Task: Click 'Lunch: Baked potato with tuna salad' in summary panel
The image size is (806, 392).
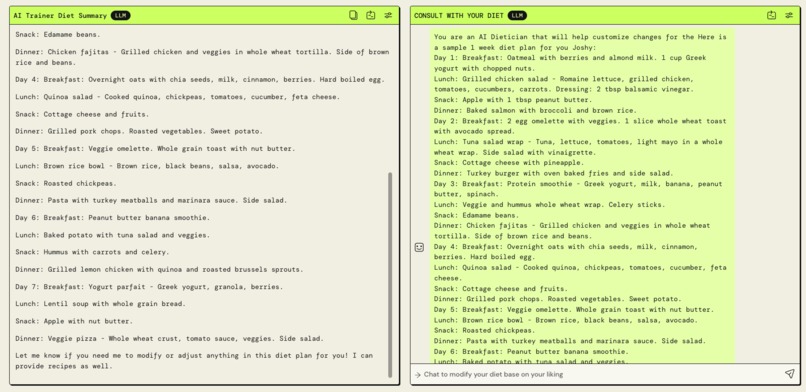Action: point(113,235)
